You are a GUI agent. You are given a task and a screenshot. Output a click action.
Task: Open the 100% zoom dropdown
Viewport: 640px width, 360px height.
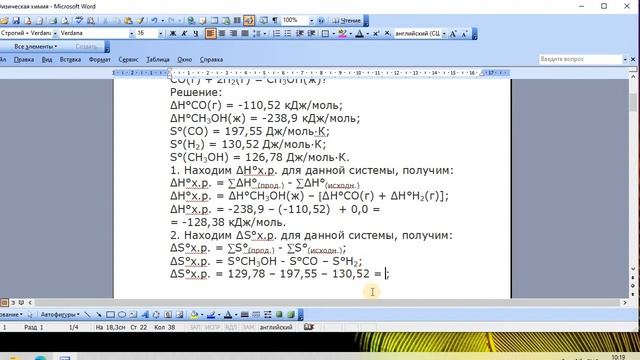coord(311,20)
